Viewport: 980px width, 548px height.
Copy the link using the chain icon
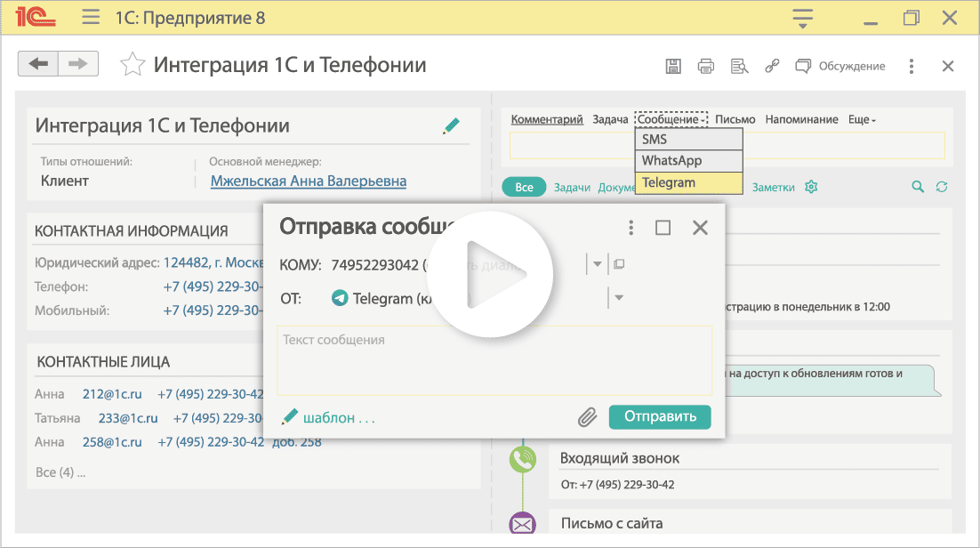(771, 66)
